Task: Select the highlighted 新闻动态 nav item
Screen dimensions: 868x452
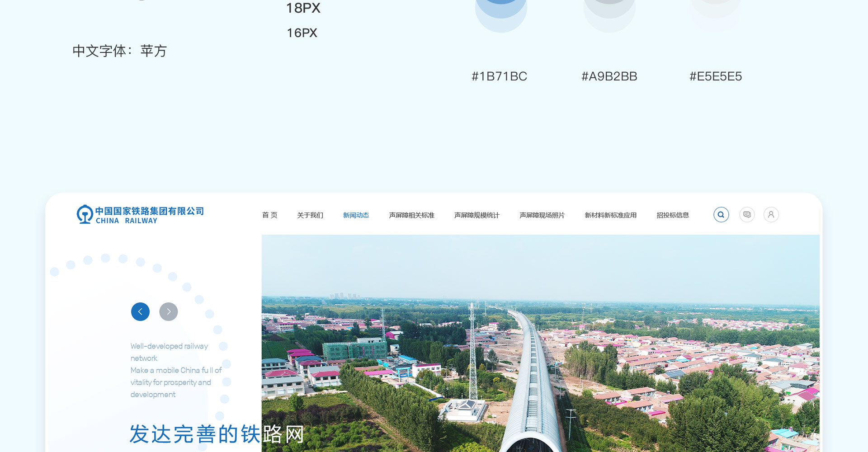Action: [x=356, y=215]
